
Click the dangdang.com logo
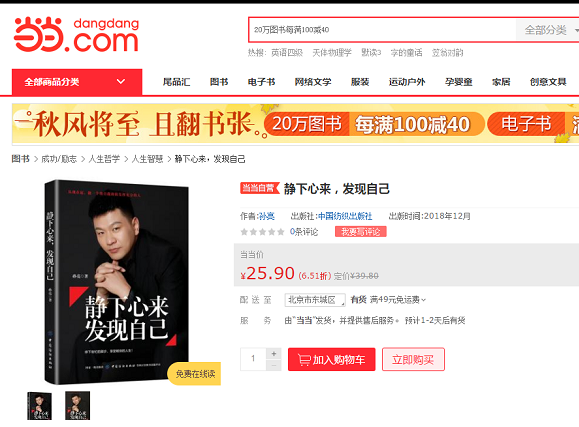coord(76,34)
